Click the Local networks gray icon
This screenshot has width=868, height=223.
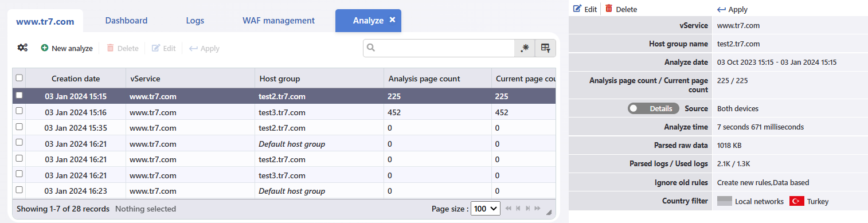coord(725,201)
